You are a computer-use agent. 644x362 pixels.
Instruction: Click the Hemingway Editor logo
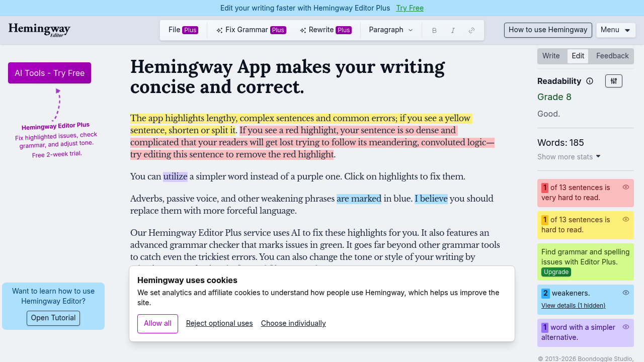39,30
